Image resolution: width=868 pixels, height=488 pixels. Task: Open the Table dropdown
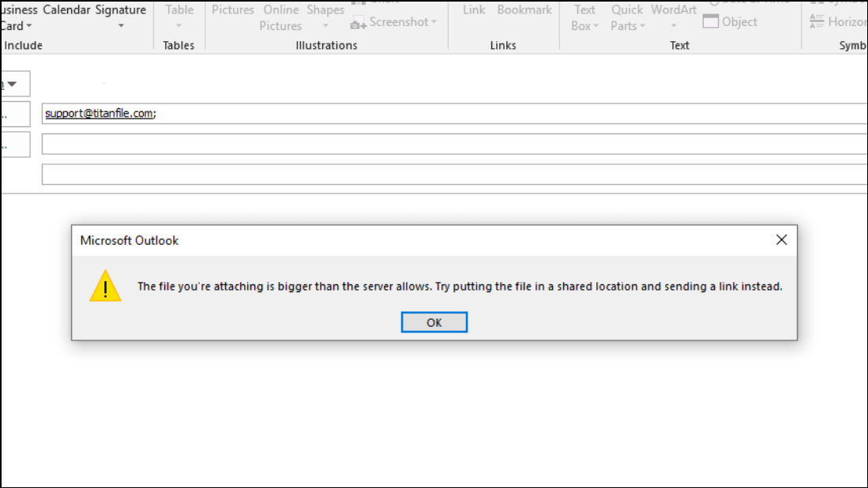(x=179, y=17)
